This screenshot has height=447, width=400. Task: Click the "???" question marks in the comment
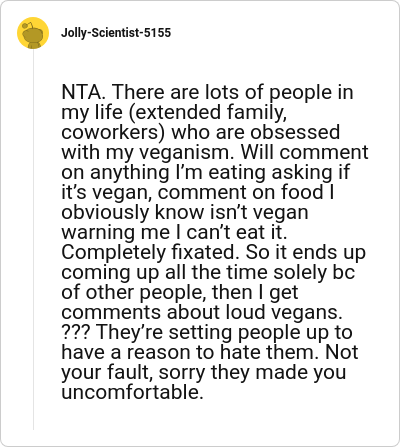click(x=76, y=332)
